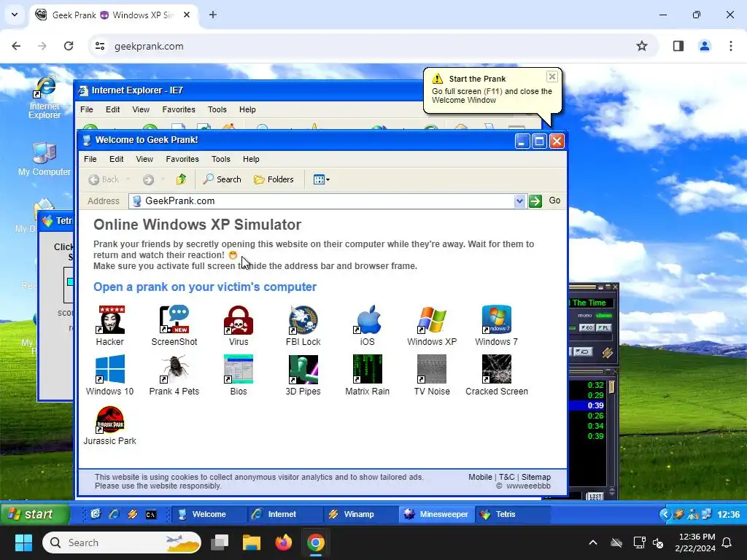The height and width of the screenshot is (560, 747).
Task: Open Edit menu in Welcome window
Action: pos(116,159)
